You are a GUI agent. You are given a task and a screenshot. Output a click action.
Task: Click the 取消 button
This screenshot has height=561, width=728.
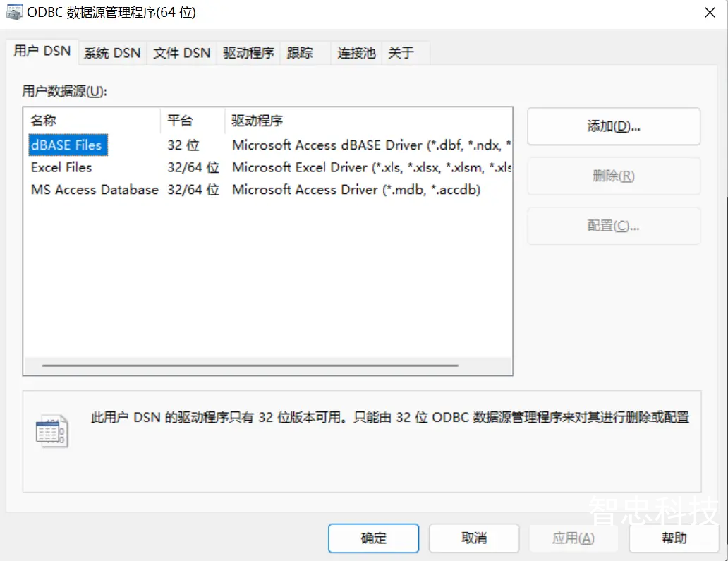pyautogui.click(x=474, y=538)
